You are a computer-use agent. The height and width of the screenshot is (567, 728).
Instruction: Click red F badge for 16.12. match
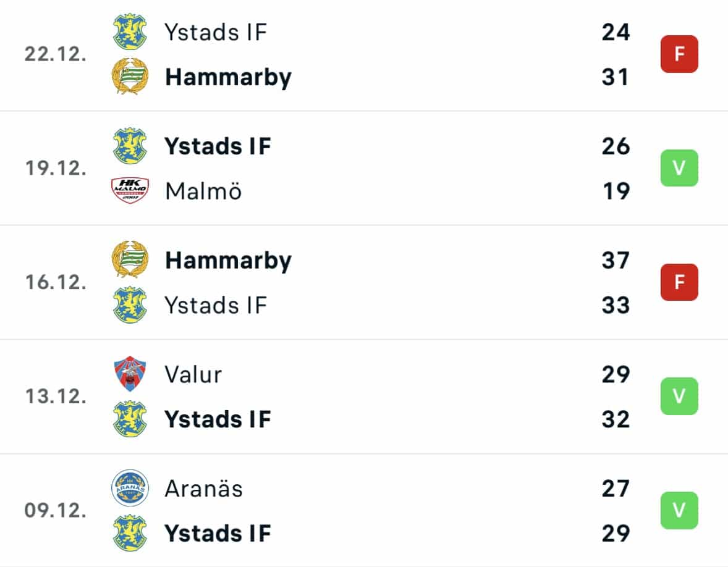pyautogui.click(x=679, y=282)
